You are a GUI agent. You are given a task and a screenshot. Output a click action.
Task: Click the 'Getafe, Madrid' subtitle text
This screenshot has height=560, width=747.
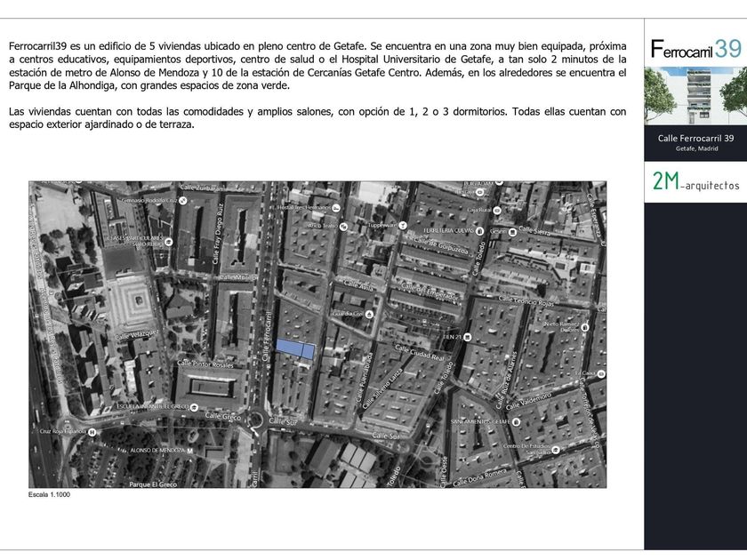click(x=696, y=148)
